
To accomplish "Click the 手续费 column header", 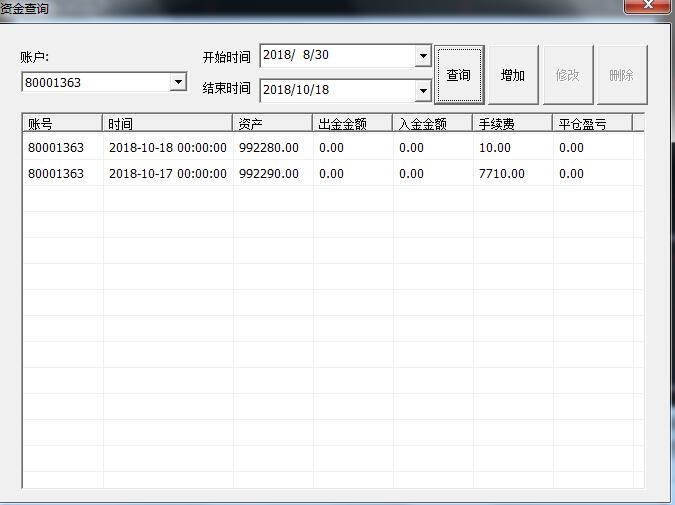I will click(512, 124).
